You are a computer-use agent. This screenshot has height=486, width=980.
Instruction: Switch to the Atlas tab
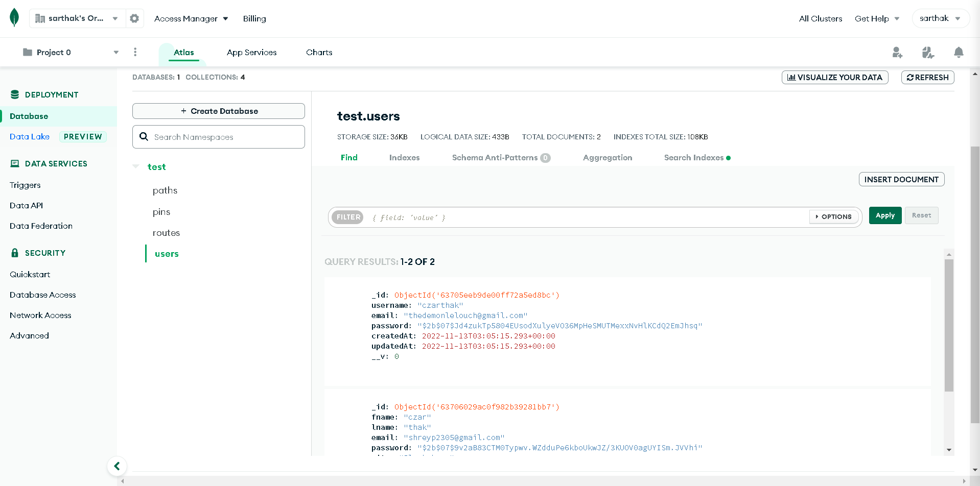tap(183, 52)
